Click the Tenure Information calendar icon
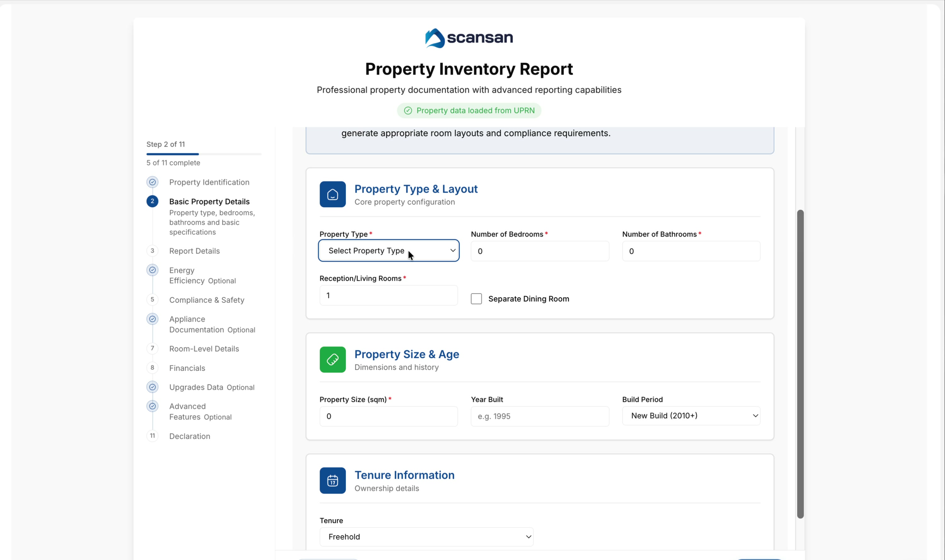The width and height of the screenshot is (945, 560). click(x=333, y=480)
